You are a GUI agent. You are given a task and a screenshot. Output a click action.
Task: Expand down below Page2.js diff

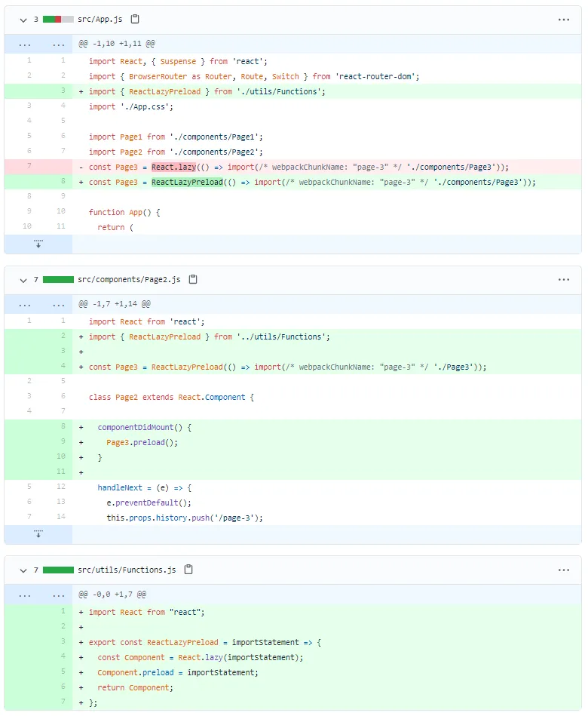click(x=38, y=534)
